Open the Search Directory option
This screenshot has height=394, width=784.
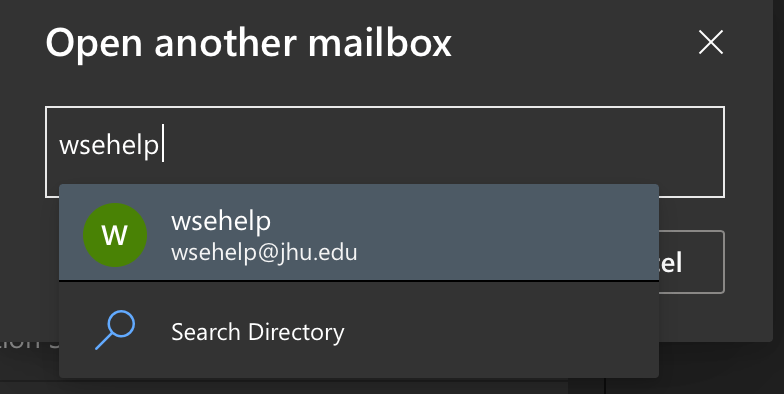(x=358, y=330)
